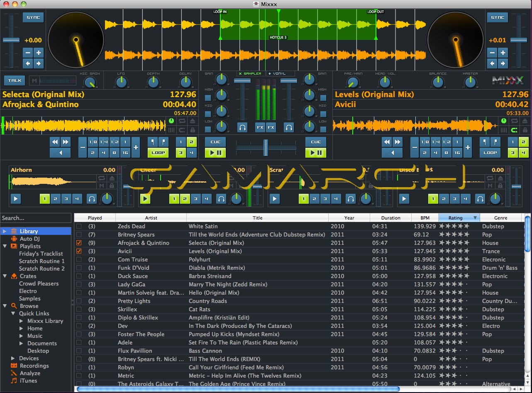The width and height of the screenshot is (532, 393).
Task: Enable SYNC on the left deck
Action: coord(33,17)
